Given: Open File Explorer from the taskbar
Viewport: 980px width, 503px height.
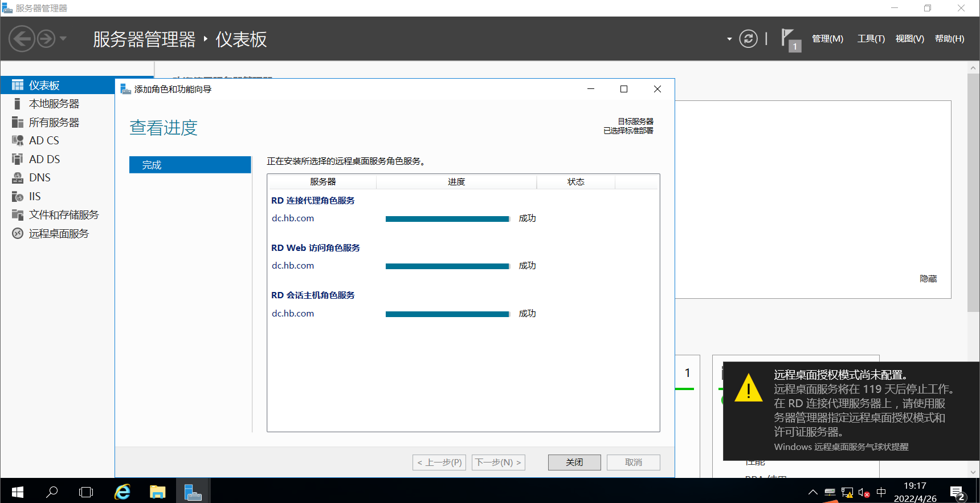Looking at the screenshot, I should point(158,492).
